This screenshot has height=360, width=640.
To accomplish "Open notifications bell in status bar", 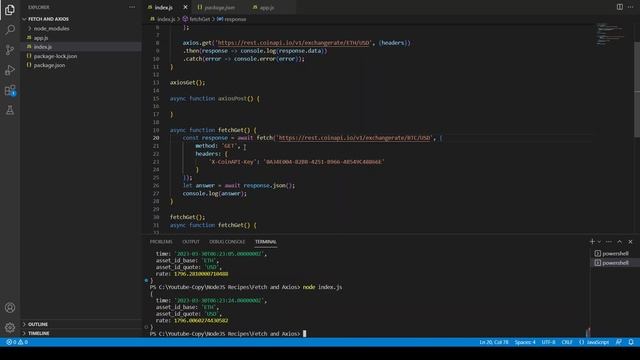I will tap(631, 342).
